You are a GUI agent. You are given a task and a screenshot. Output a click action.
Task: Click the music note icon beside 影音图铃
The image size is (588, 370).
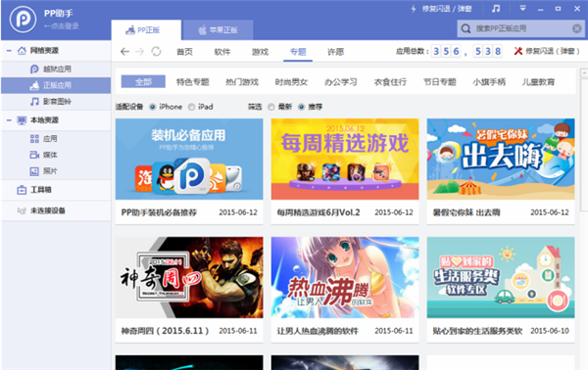click(x=34, y=102)
